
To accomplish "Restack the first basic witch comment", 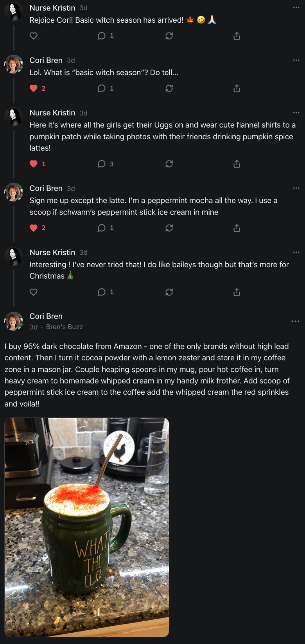I will [x=169, y=36].
